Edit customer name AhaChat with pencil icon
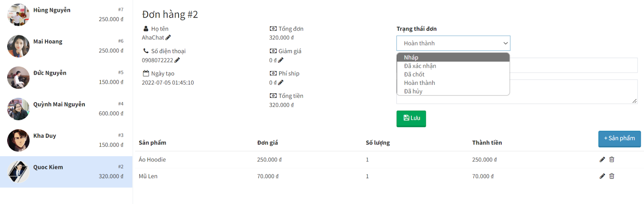Viewport: 644px width, 204px height. point(168,37)
